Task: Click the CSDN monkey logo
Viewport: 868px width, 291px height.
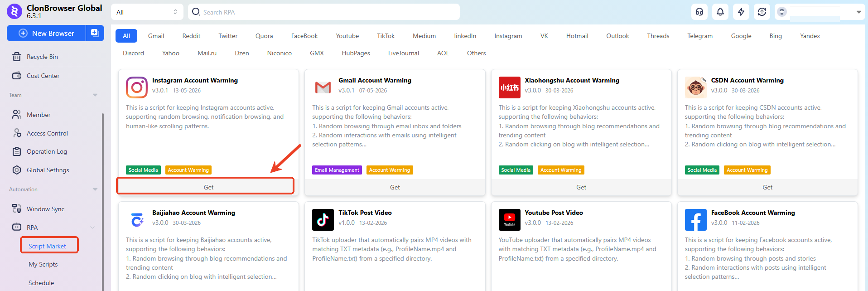Action: 696,87
